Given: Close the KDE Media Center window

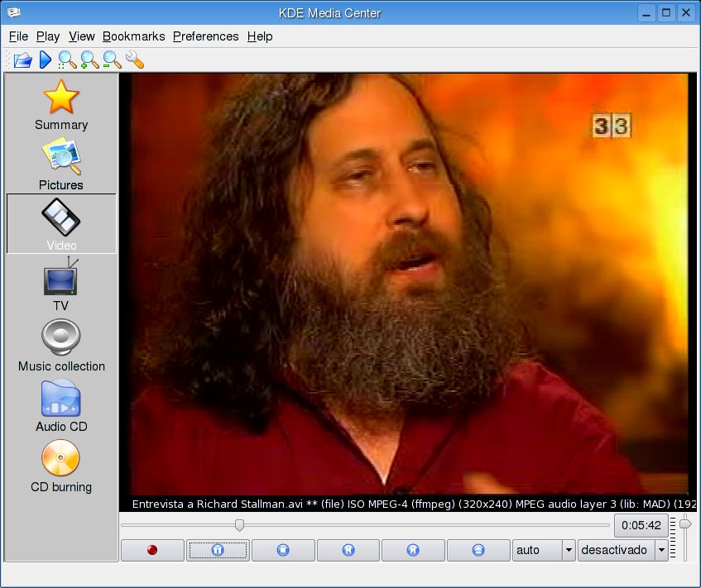Looking at the screenshot, I should pyautogui.click(x=686, y=13).
